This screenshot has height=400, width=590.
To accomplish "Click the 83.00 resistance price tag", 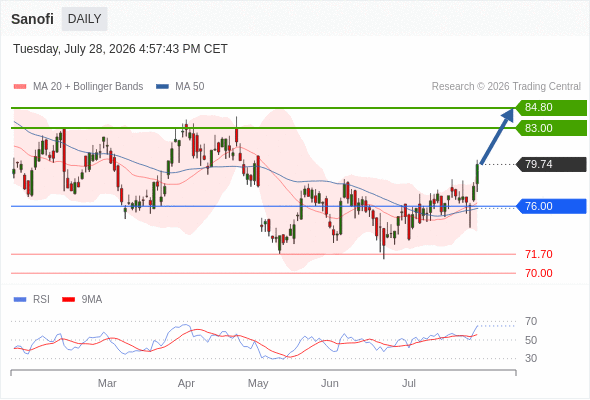I will [x=551, y=128].
